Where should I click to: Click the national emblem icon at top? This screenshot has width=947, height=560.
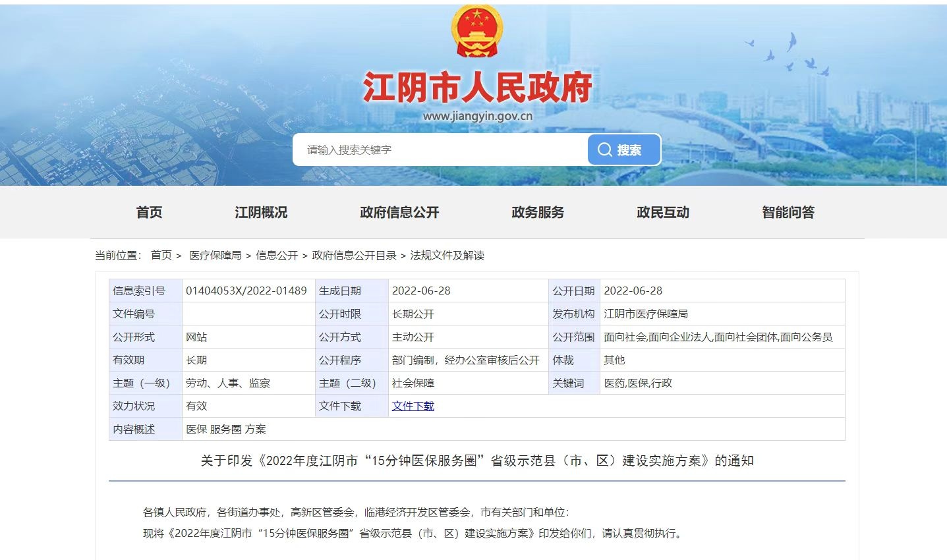tap(476, 31)
